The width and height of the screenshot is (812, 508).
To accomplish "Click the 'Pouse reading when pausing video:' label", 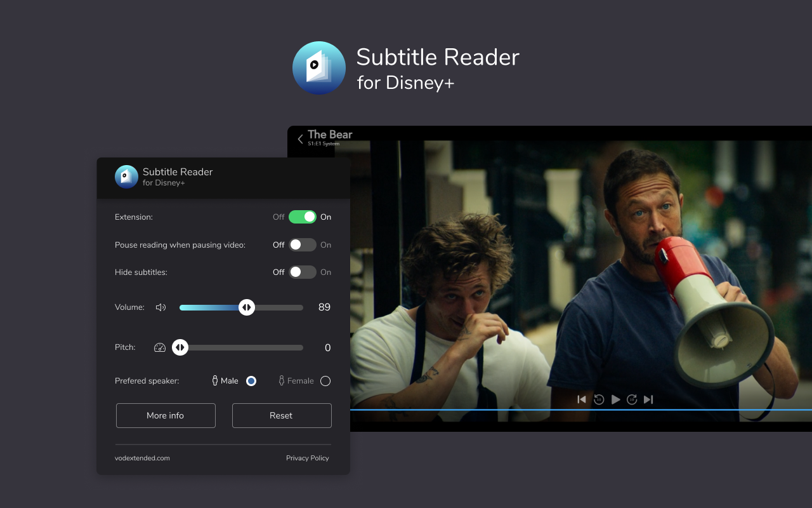I will click(x=180, y=245).
